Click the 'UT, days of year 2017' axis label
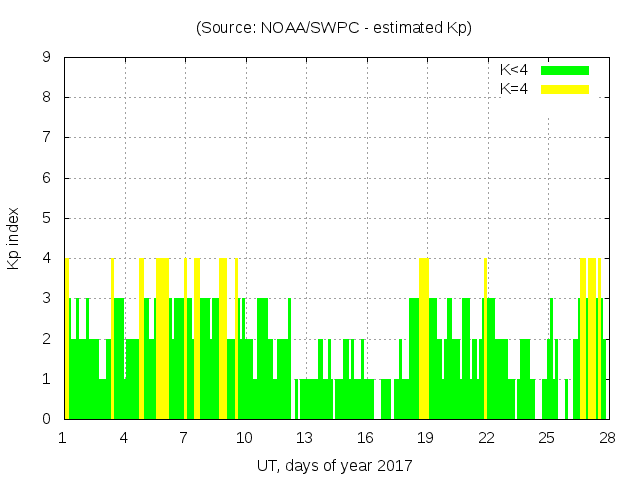This screenshot has width=640, height=480. click(334, 465)
